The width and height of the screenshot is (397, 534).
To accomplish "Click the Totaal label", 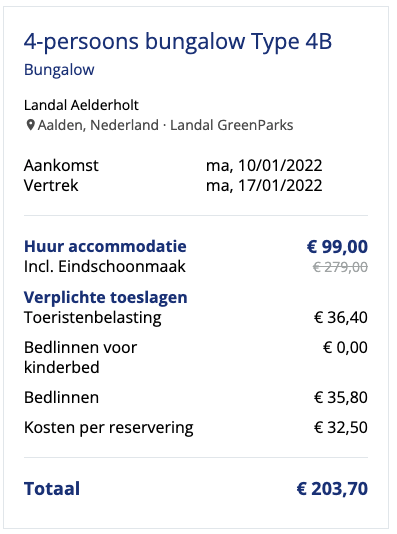I will tap(52, 489).
